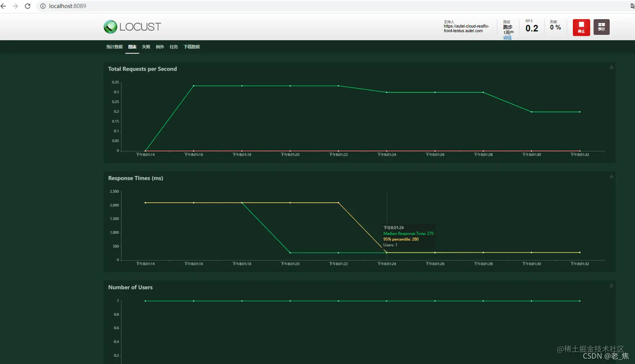Click the 95% percentile: 280 tooltip text
This screenshot has width=635, height=364.
pyautogui.click(x=401, y=239)
